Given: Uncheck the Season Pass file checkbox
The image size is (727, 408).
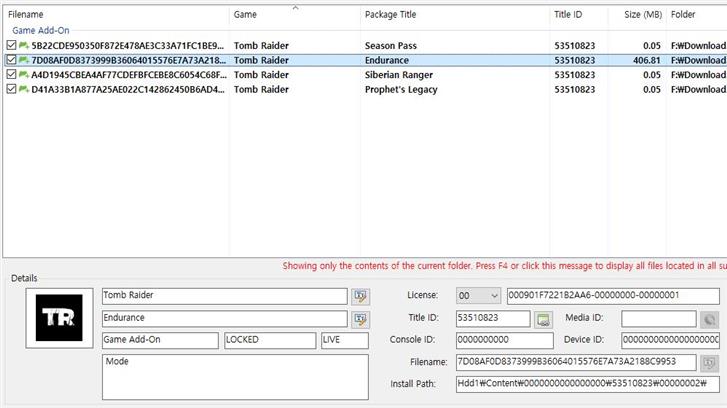Looking at the screenshot, I should [x=12, y=45].
